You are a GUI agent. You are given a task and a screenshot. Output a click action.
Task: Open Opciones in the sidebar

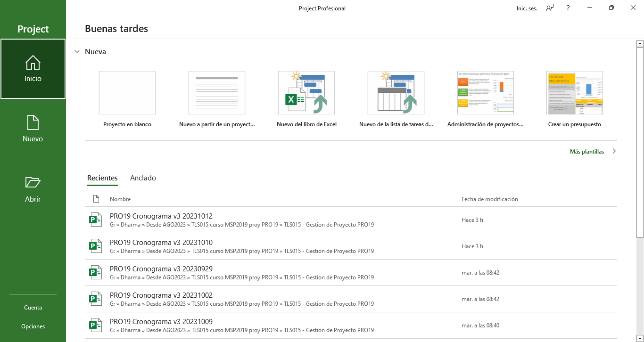coord(33,326)
